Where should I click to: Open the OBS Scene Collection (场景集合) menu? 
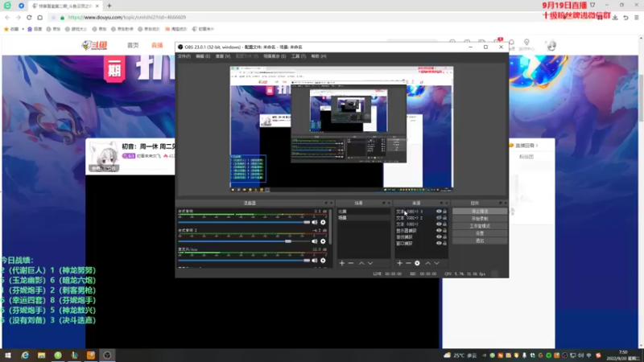click(275, 56)
